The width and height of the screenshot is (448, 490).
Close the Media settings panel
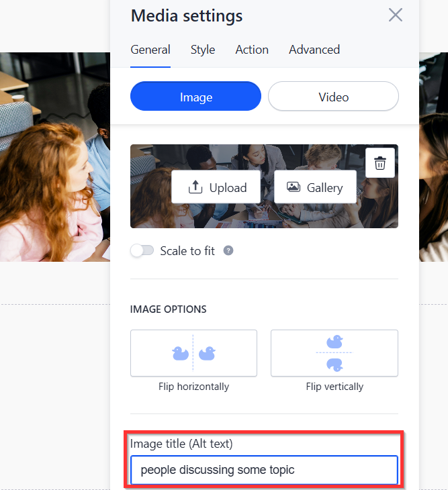pos(395,15)
